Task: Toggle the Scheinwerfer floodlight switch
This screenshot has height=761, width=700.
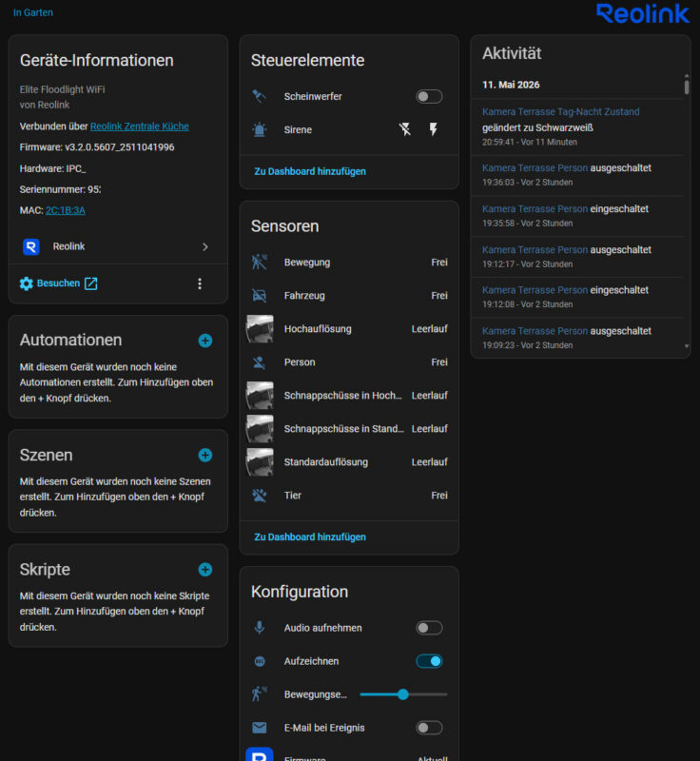Action: click(429, 97)
